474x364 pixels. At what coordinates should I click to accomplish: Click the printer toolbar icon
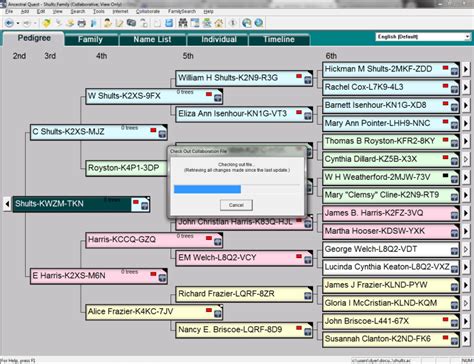[x=82, y=23]
